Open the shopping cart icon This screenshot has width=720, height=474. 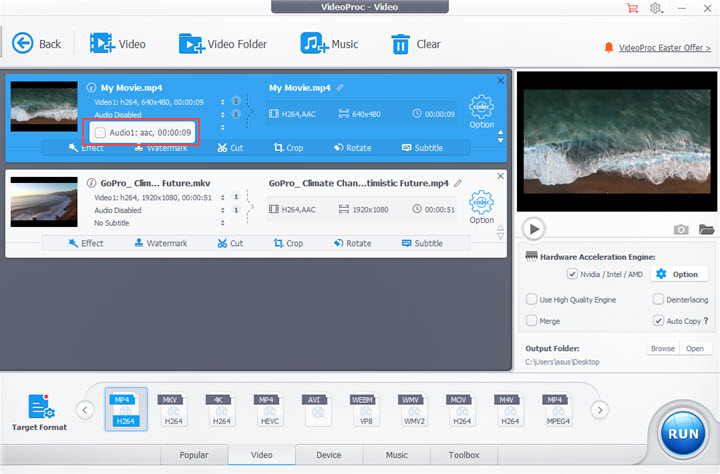coord(632,8)
